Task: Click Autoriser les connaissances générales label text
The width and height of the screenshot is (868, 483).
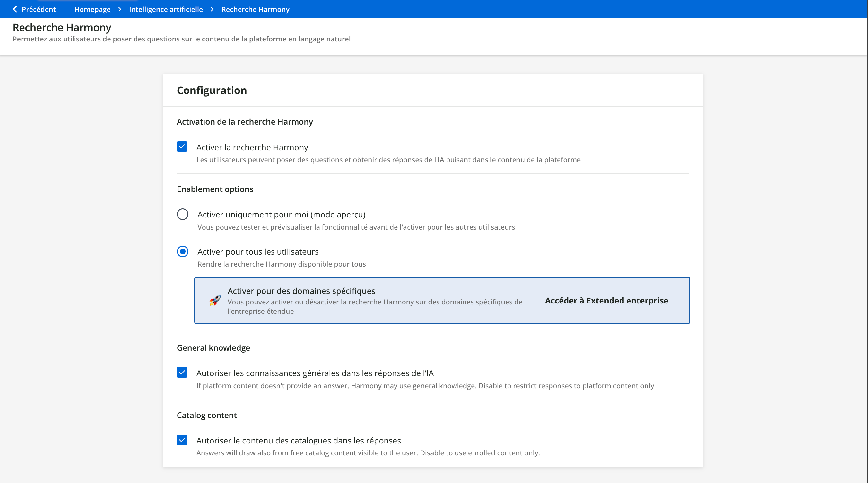Action: (315, 373)
